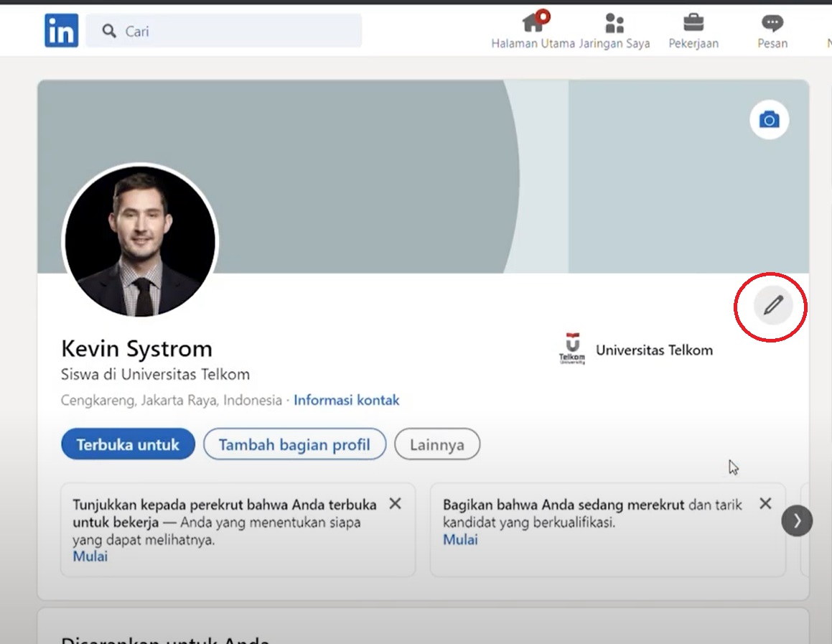Click Mulai under terbuka untuk bekerja card
Image resolution: width=832 pixels, height=644 pixels.
pyautogui.click(x=90, y=556)
